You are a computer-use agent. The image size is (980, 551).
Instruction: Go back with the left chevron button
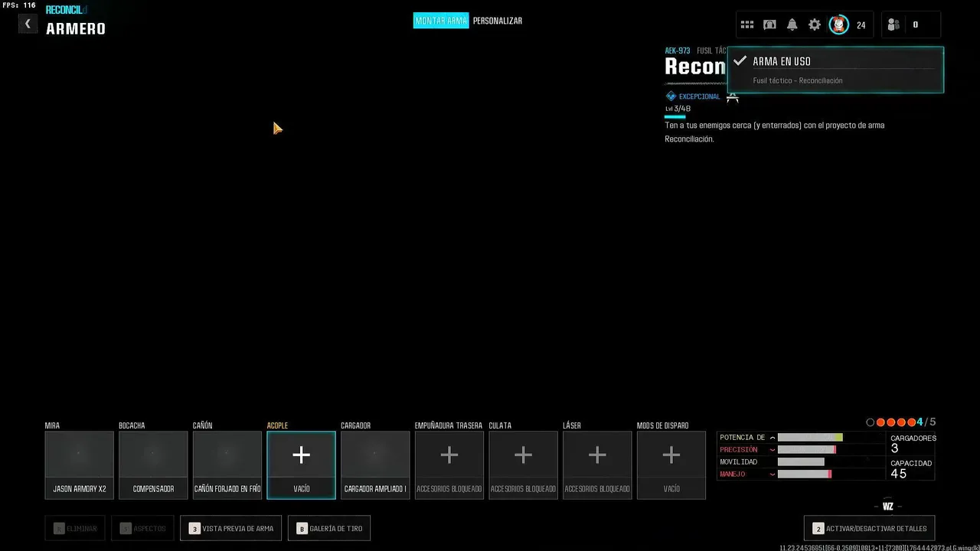tap(28, 24)
